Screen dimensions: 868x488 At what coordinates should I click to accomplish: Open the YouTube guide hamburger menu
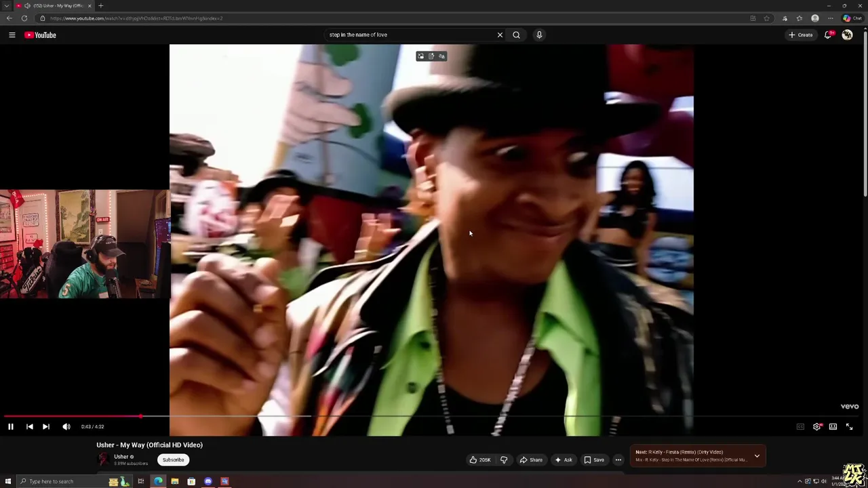[12, 35]
